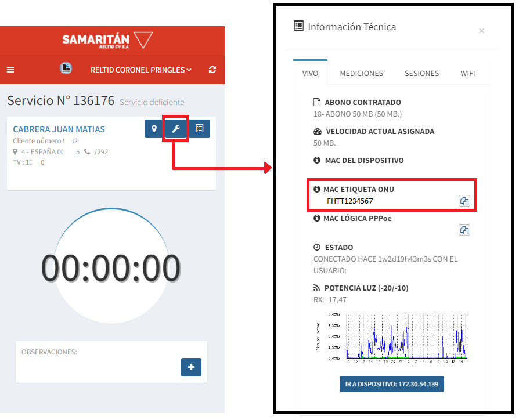Switch to the MEDICIONES tab
The image size is (519, 420).
pos(361,73)
